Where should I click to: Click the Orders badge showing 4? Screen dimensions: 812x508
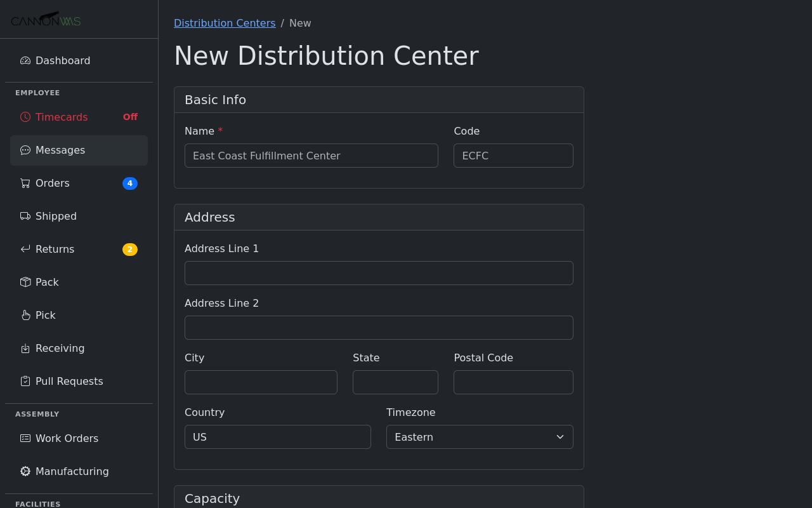tap(130, 183)
